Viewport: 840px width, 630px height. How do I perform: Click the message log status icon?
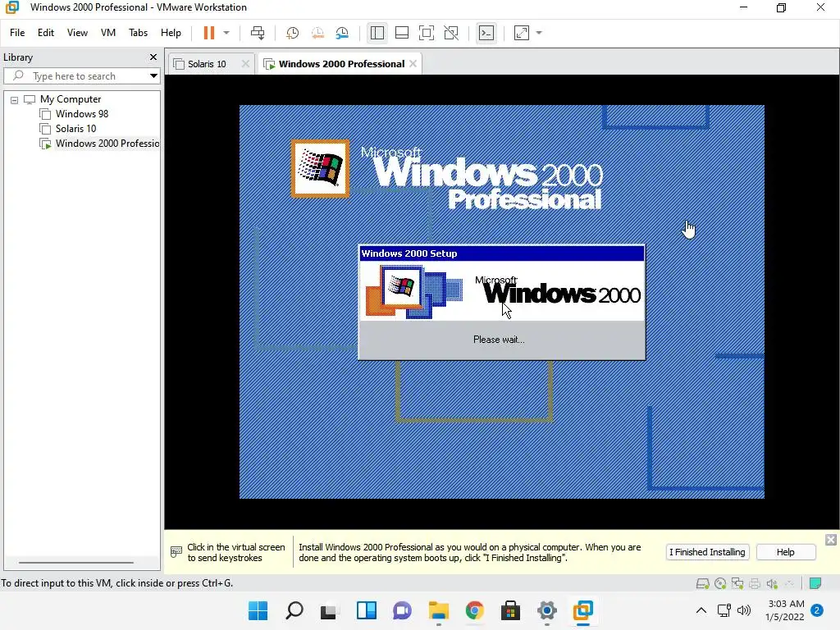pyautogui.click(x=815, y=583)
